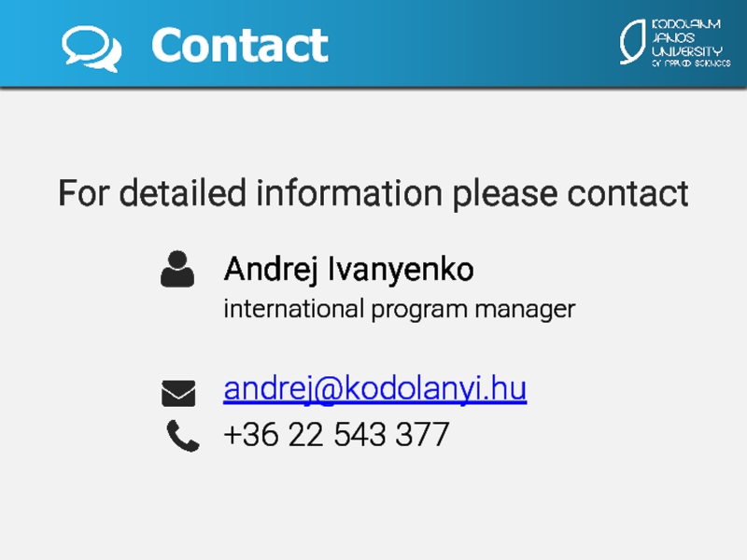Click the speech bubbles chat icon
The height and width of the screenshot is (560, 747).
[x=91, y=47]
